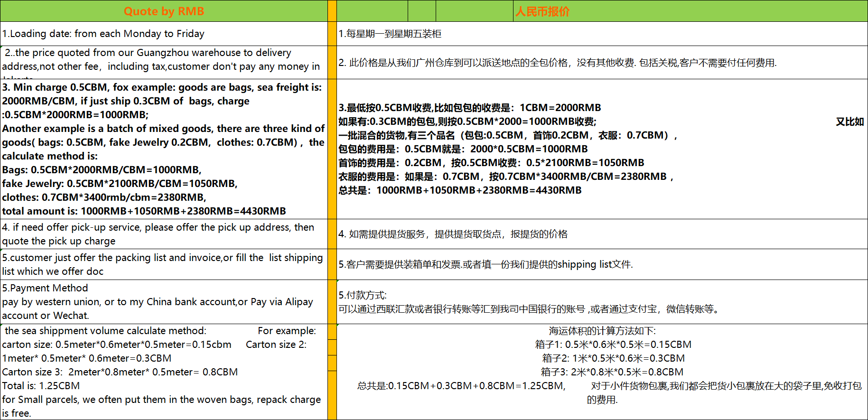Select the sea shipment volume calculate cell
This screenshot has height=420, width=868.
164,372
